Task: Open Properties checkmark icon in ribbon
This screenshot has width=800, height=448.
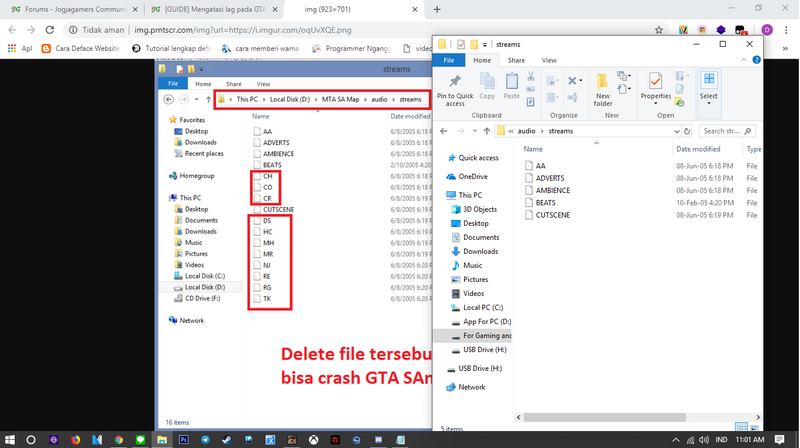Action: point(655,81)
